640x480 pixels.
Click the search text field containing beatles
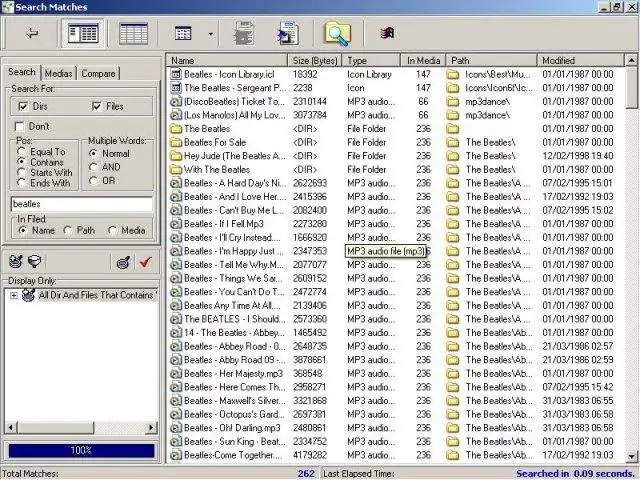click(82, 204)
